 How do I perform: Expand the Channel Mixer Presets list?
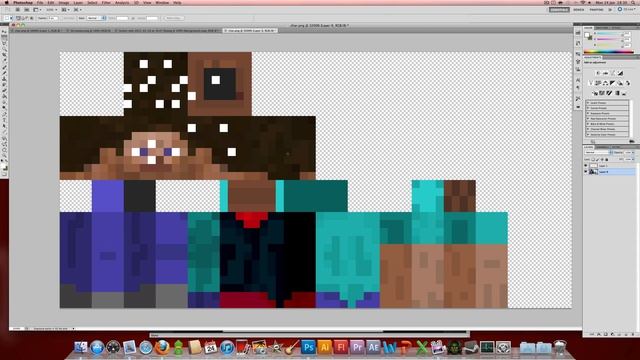(588, 129)
